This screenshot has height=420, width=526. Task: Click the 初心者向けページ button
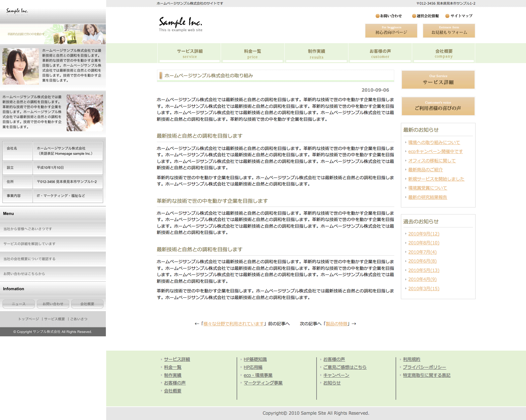tap(391, 31)
